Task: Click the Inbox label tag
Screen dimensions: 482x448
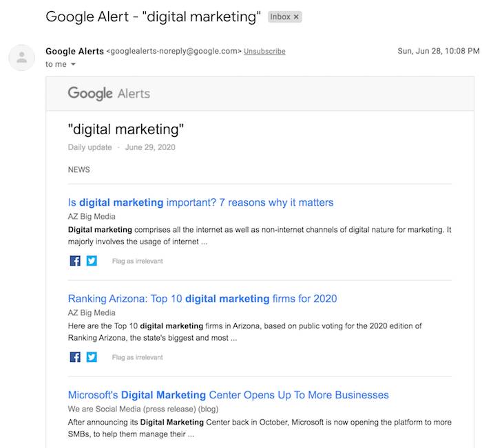Action: click(280, 17)
